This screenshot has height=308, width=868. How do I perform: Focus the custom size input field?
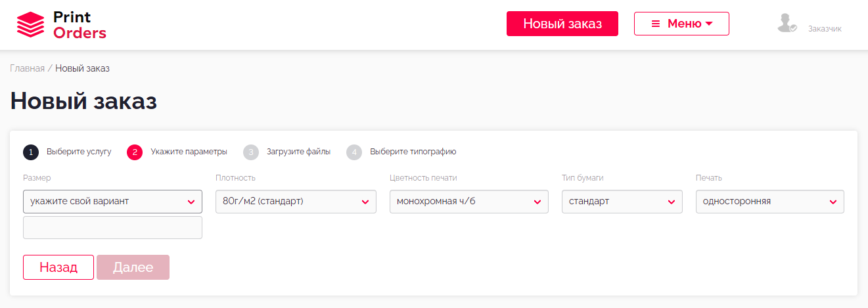(x=112, y=228)
